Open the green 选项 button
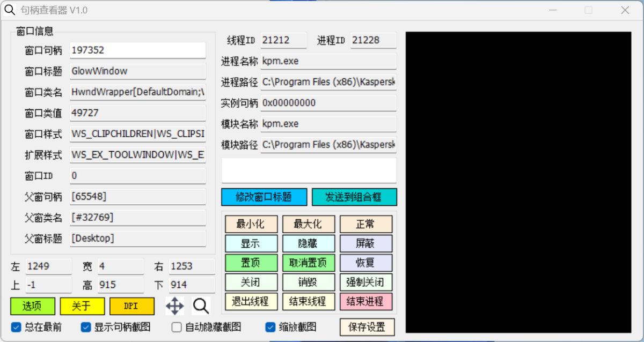The width and height of the screenshot is (644, 342). coord(33,306)
